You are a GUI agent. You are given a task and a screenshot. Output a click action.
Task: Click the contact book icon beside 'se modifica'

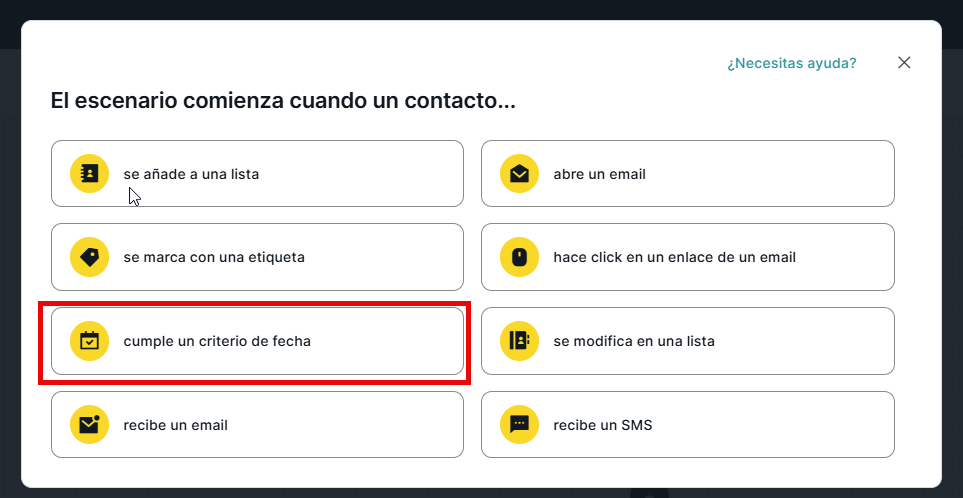click(519, 341)
